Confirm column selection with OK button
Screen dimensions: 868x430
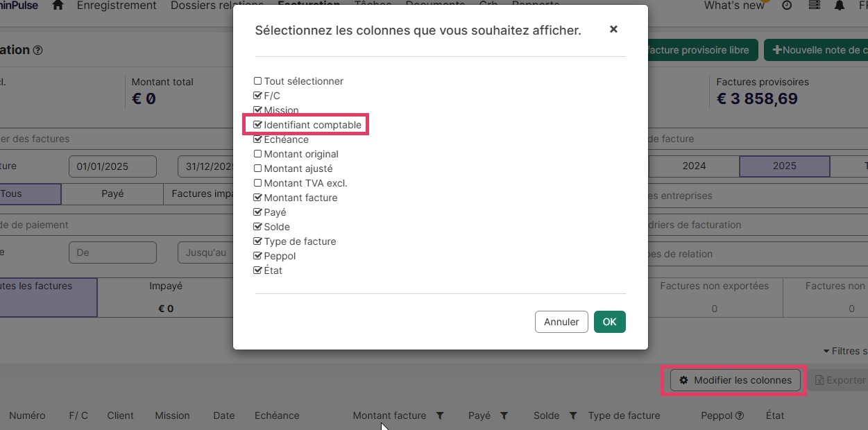tap(609, 322)
